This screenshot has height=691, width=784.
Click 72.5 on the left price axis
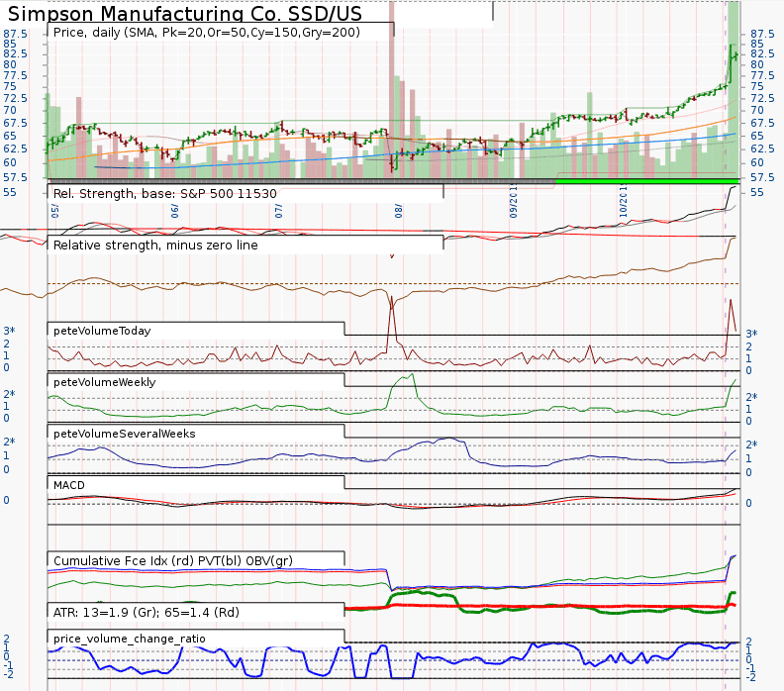tap(16, 98)
